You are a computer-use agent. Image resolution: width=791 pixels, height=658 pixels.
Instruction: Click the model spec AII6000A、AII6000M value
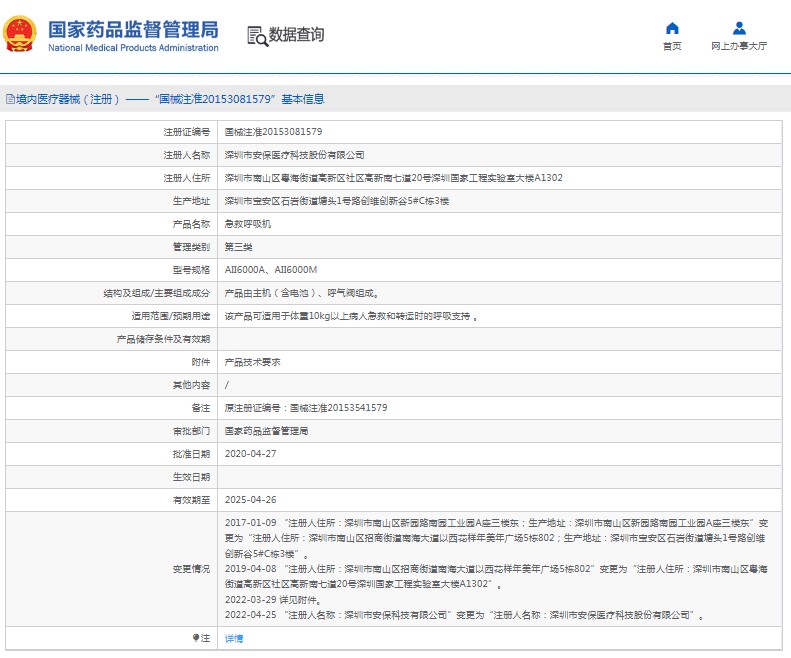coord(270,270)
